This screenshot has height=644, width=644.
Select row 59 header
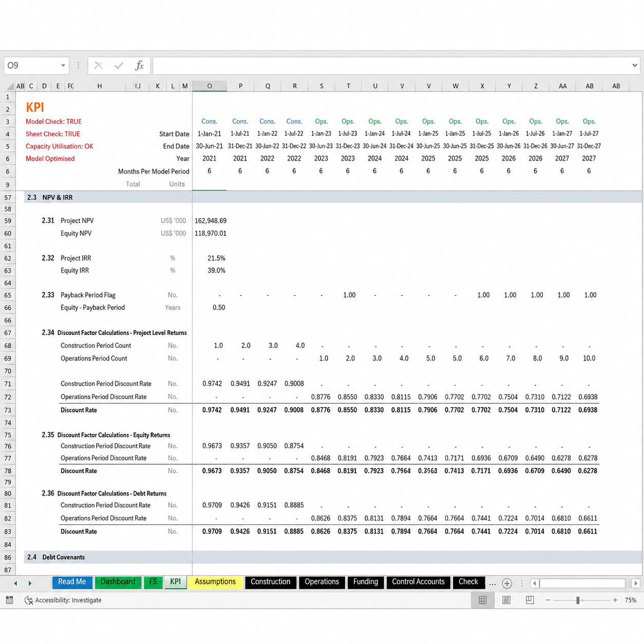point(8,221)
